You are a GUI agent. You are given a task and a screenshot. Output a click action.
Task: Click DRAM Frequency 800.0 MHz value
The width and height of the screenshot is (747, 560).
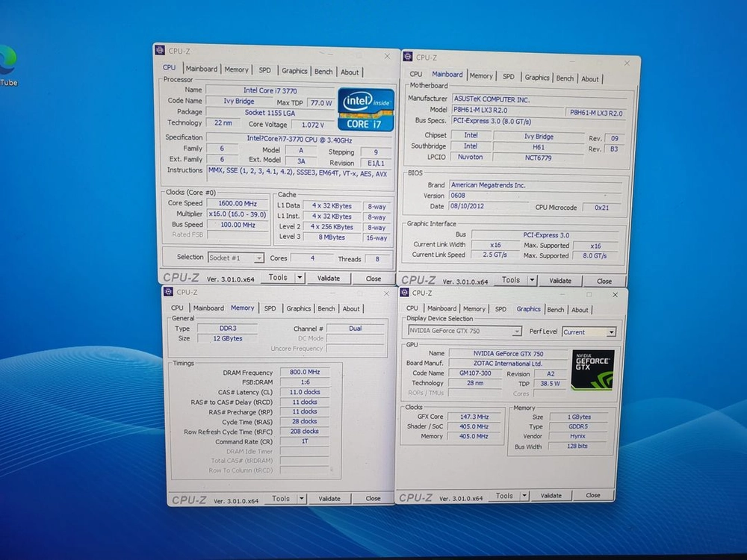(305, 372)
